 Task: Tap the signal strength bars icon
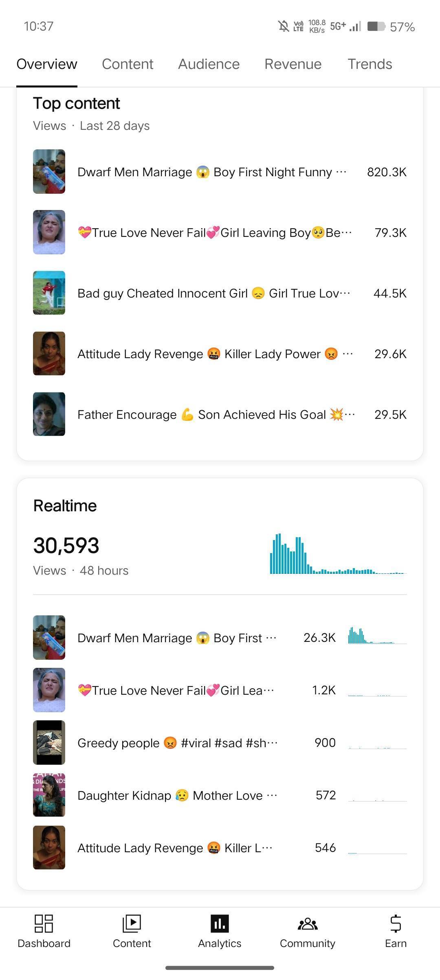click(x=355, y=26)
